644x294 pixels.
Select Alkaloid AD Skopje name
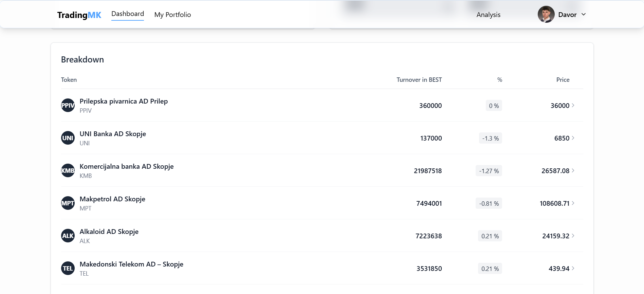(109, 232)
